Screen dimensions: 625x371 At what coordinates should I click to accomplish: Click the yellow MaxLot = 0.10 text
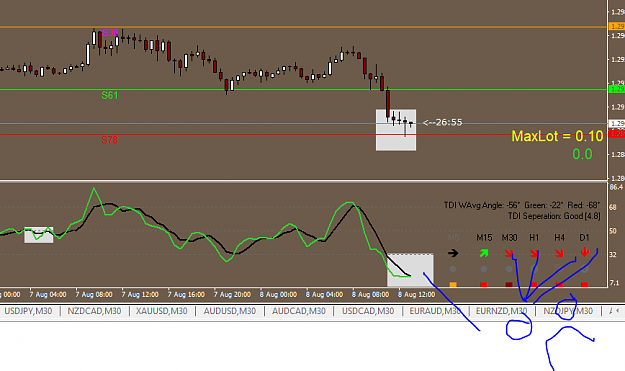[x=557, y=136]
